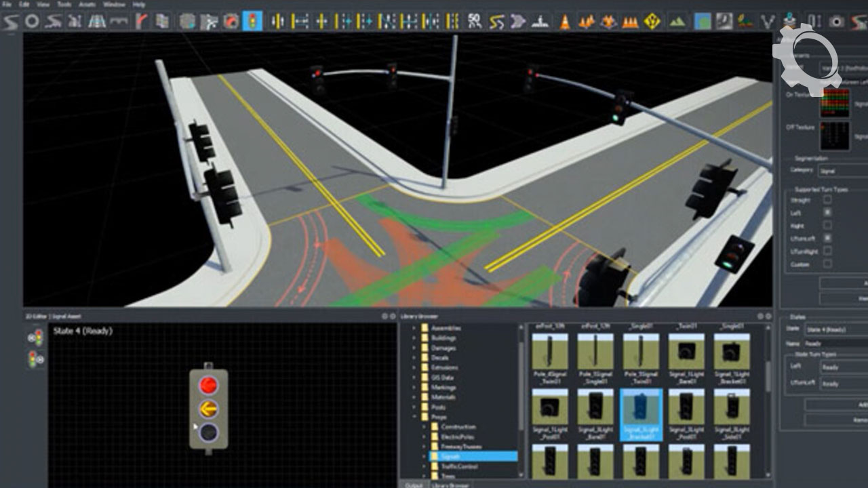Click the traffic cone prop tool
This screenshot has width=868, height=488.
(x=564, y=22)
